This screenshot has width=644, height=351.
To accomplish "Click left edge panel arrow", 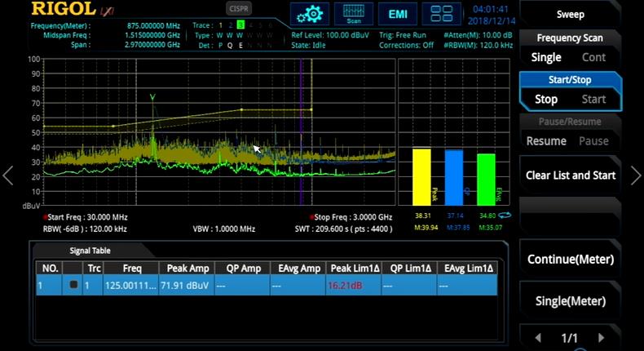I will 8,175.
